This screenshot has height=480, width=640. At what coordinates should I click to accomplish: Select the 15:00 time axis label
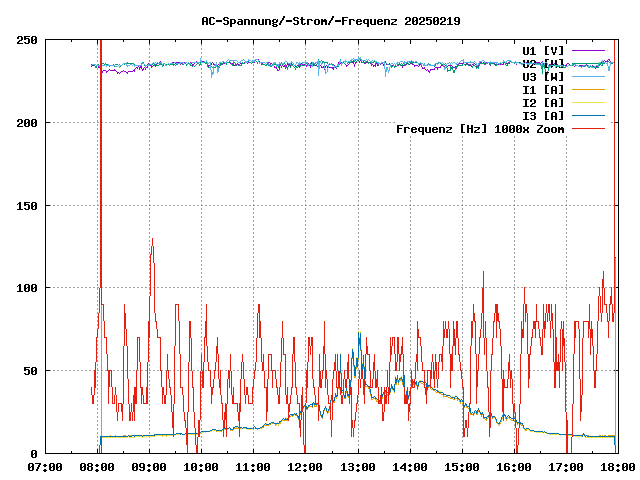(x=461, y=467)
